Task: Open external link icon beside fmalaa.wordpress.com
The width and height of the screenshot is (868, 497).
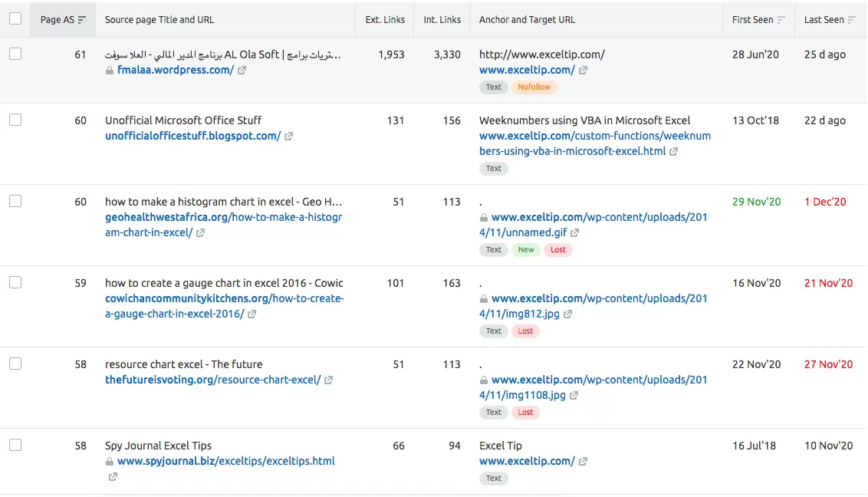Action: [242, 71]
